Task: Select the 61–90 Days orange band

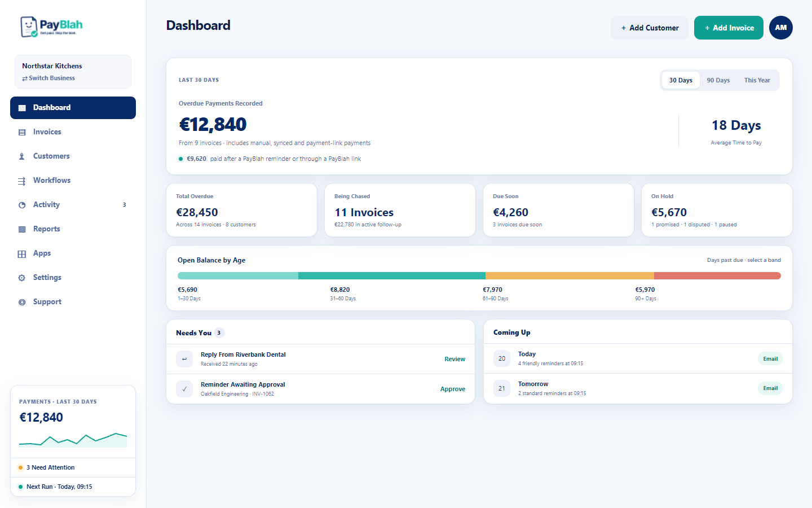Action: (570, 276)
